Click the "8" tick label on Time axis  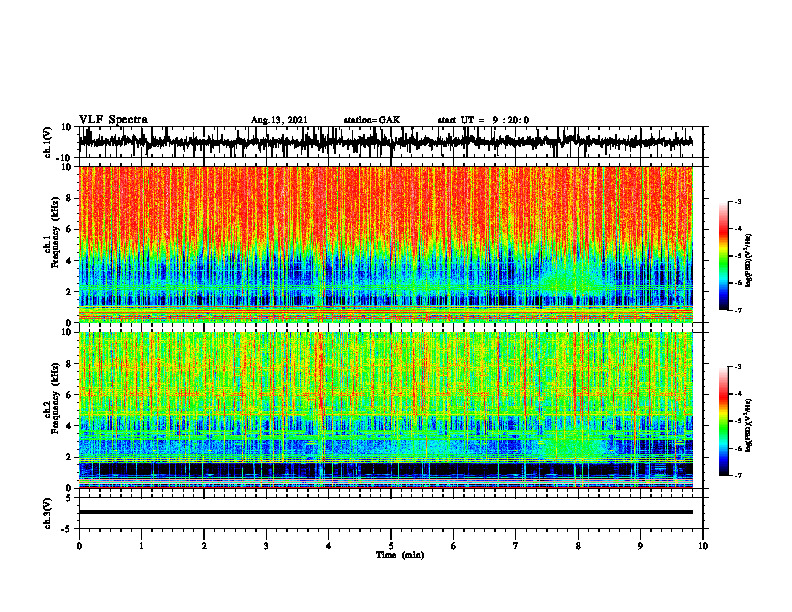[x=578, y=546]
